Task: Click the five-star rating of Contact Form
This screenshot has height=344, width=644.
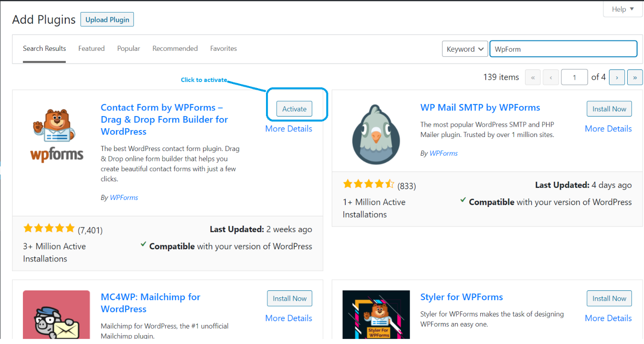Action: pyautogui.click(x=49, y=228)
